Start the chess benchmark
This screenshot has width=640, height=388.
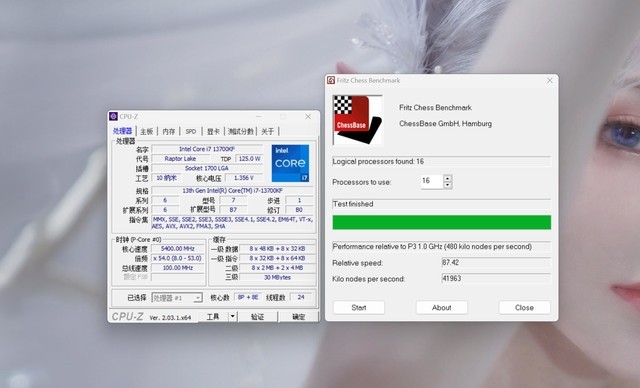click(359, 308)
